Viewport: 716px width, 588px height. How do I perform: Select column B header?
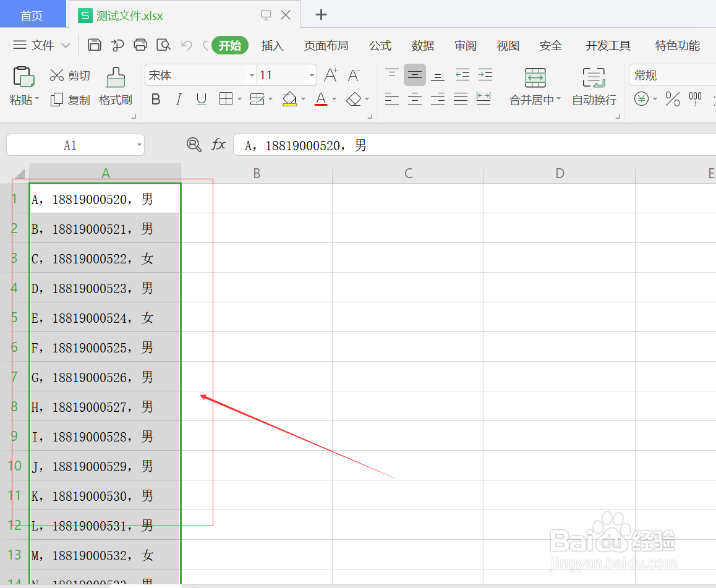coord(257,174)
